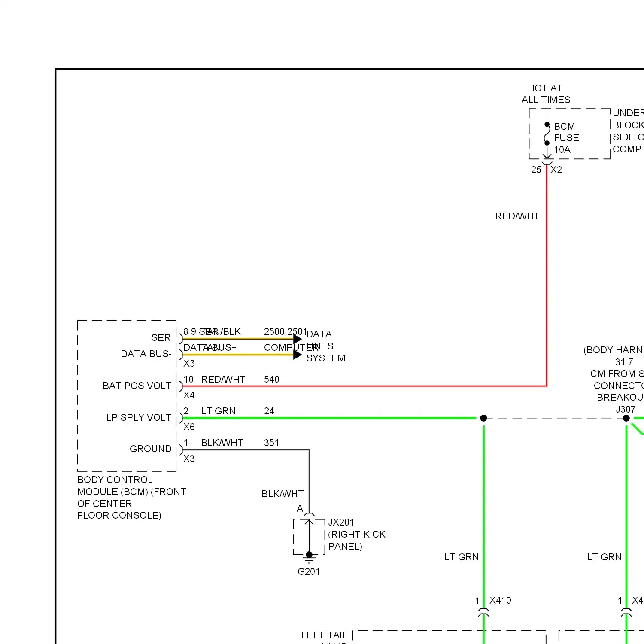The height and width of the screenshot is (644, 644).
Task: Select the G201 ground label
Action: coord(308,571)
